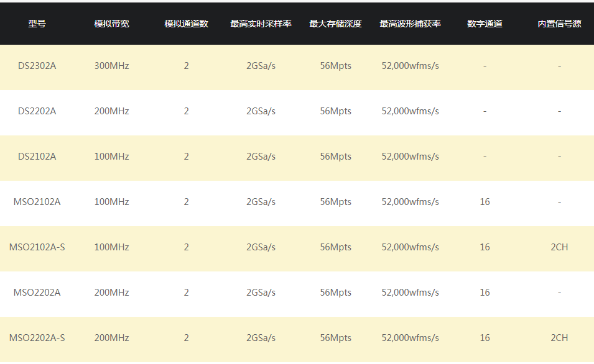Click 52,000wfms/s in the DS2102A row
594x364 pixels.
410,157
